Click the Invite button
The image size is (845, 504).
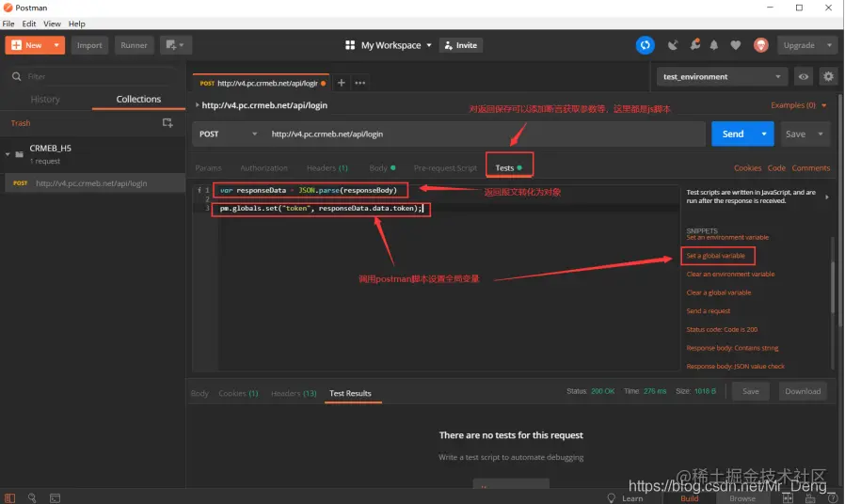click(461, 45)
